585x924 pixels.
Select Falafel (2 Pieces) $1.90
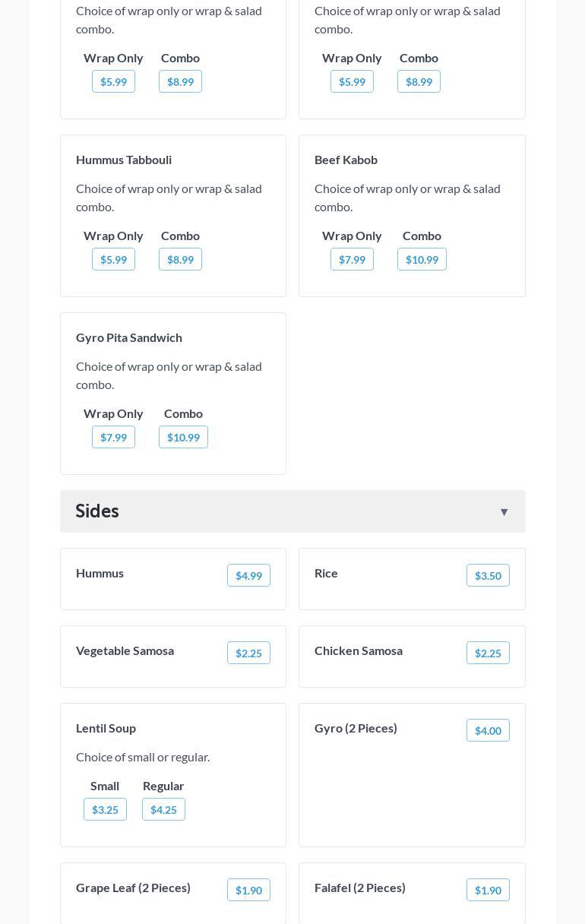(487, 890)
